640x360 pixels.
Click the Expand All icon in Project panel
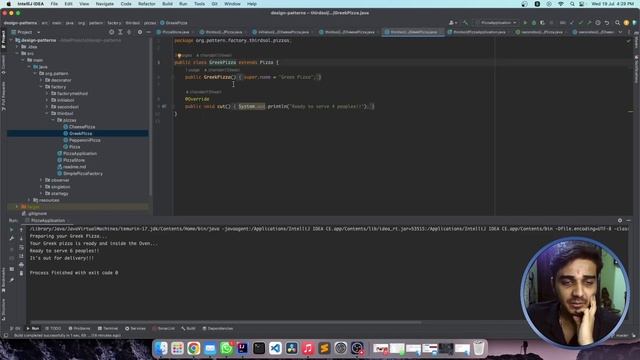pyautogui.click(x=120, y=32)
